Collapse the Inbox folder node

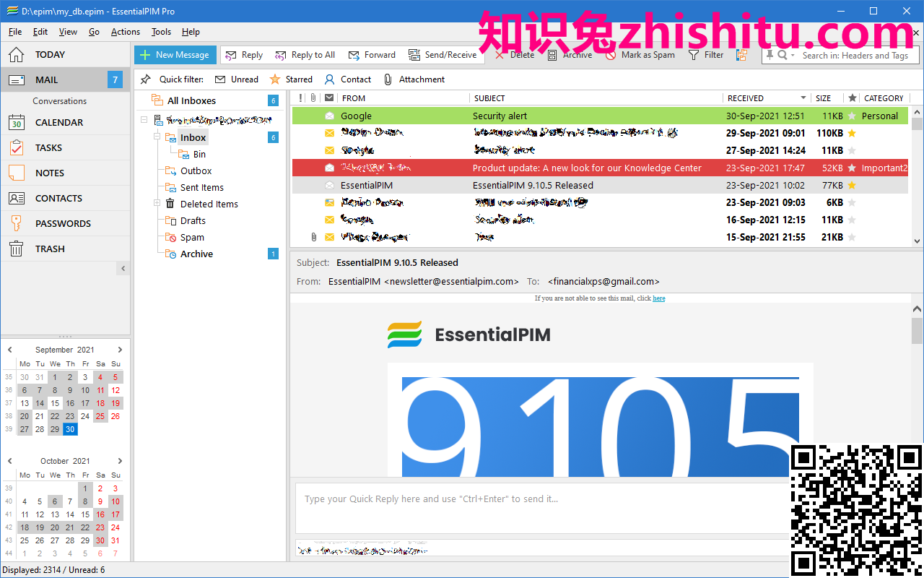coord(157,137)
